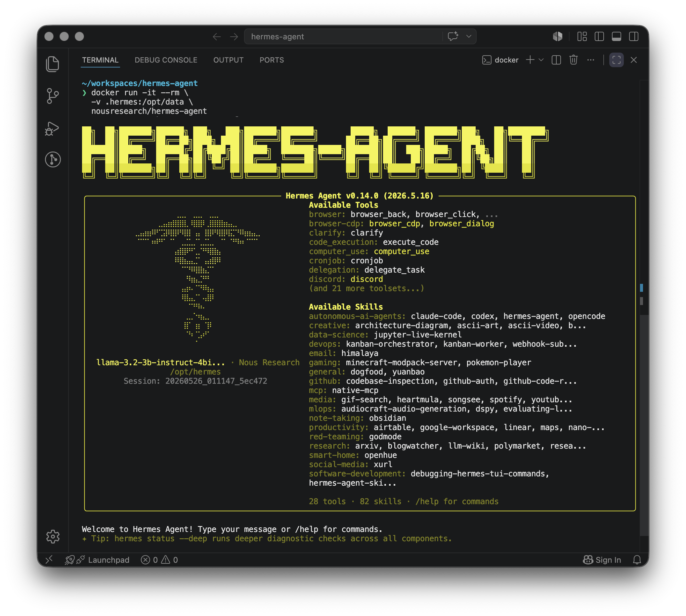The image size is (686, 616).
Task: Open the Git graph circular sidebar icon
Action: click(53, 159)
